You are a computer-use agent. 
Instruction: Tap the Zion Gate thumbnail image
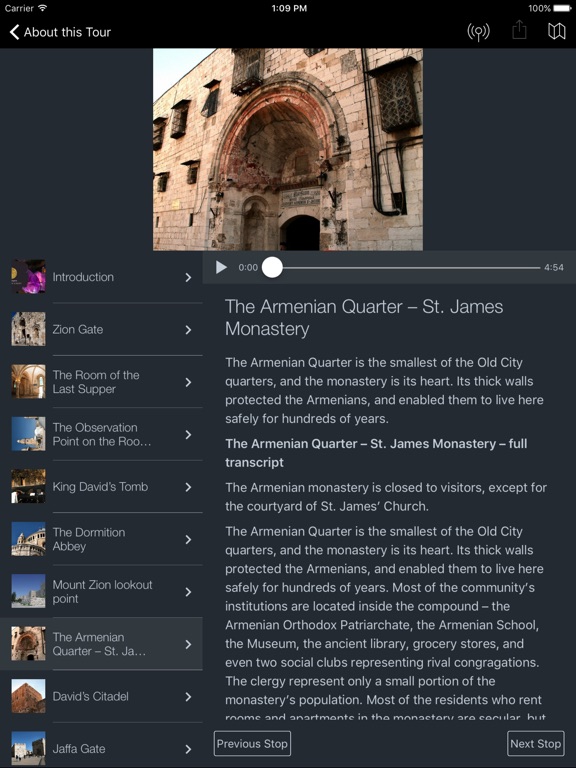click(x=28, y=329)
